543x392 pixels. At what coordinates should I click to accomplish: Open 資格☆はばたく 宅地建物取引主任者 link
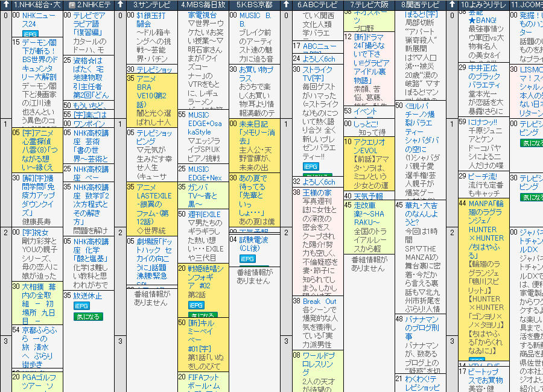pyautogui.click(x=91, y=78)
